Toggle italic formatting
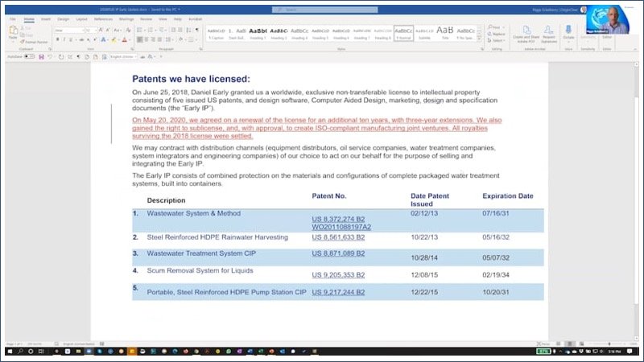Viewport: 644px width, 362px height. pyautogui.click(x=64, y=39)
